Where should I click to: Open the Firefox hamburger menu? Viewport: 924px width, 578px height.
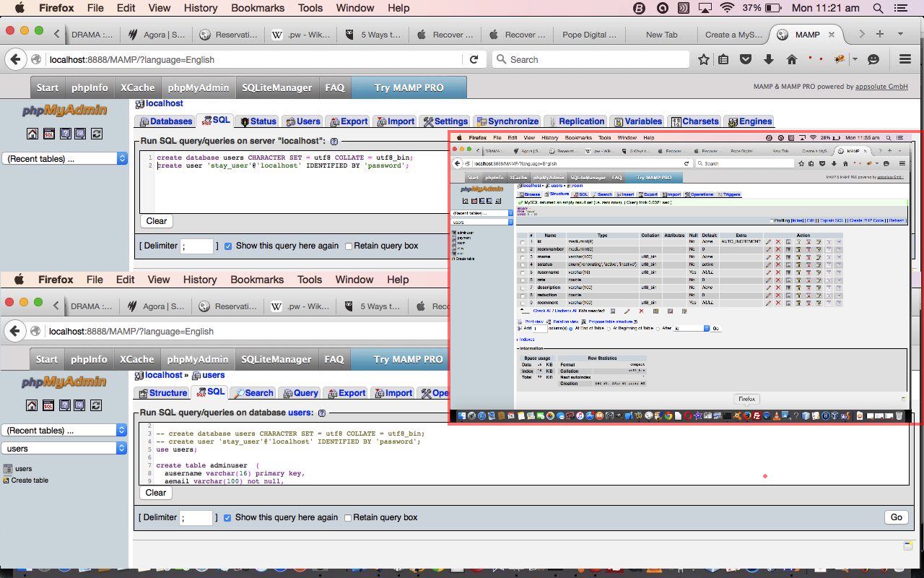click(905, 59)
